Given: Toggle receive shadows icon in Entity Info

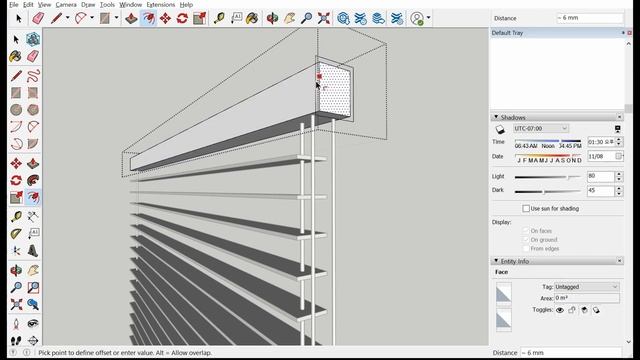Looking at the screenshot, I should (x=584, y=310).
